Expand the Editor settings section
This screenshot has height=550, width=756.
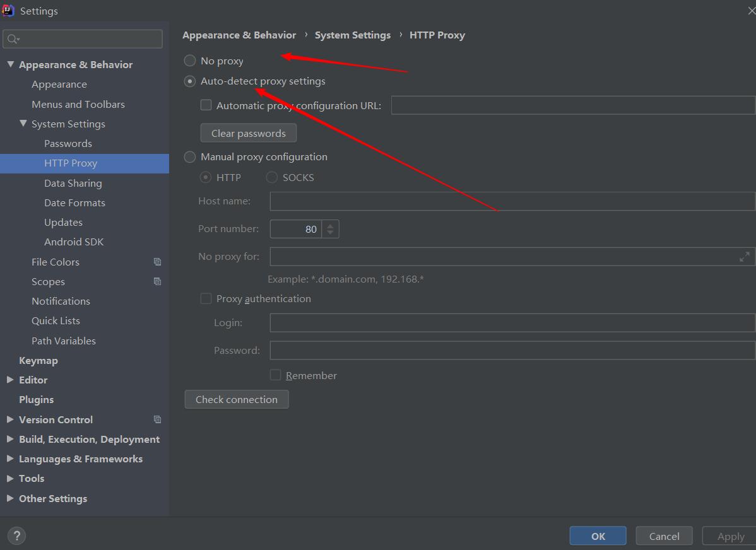tap(9, 380)
